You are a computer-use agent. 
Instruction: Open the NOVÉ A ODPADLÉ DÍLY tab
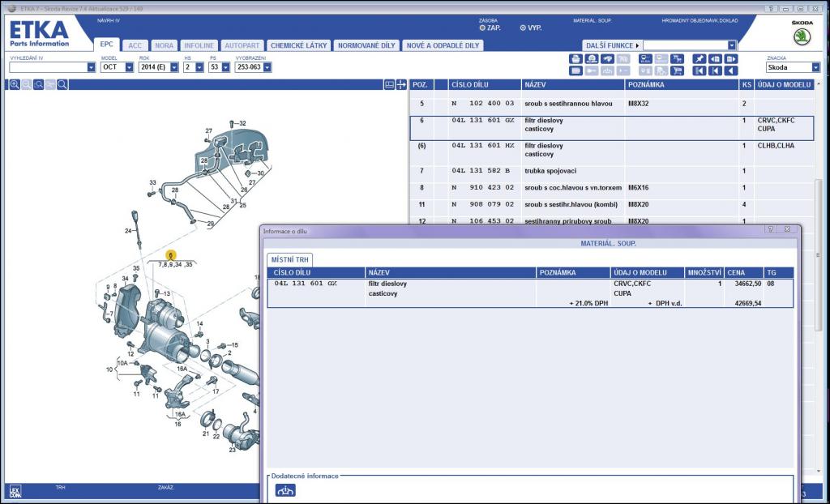point(443,45)
